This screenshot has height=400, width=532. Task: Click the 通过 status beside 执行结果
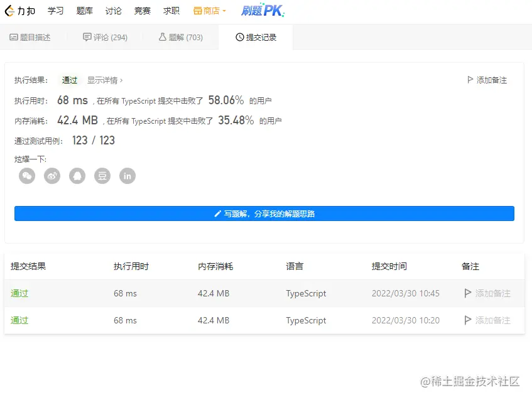coord(70,80)
